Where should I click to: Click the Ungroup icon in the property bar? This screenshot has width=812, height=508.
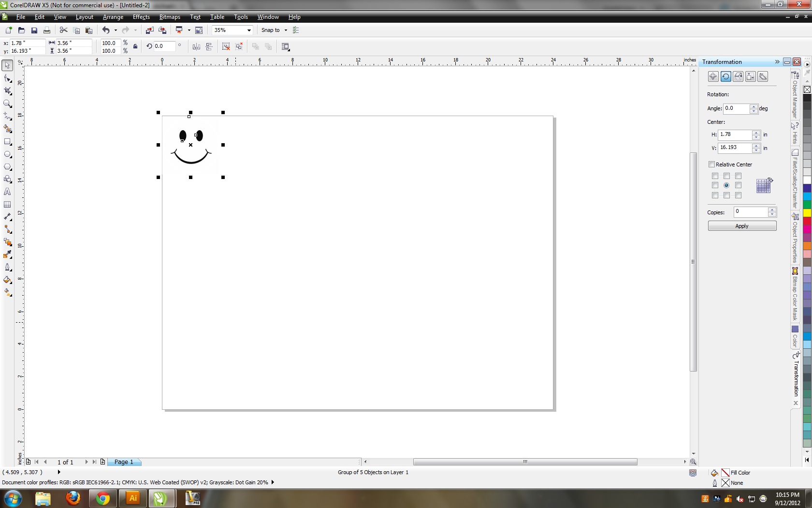pyautogui.click(x=226, y=46)
